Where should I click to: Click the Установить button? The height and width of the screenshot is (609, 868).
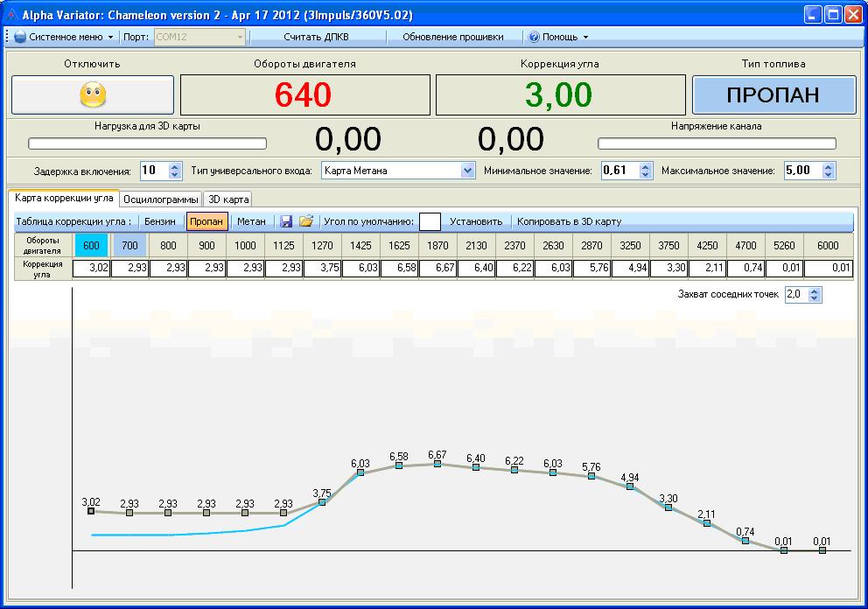(476, 222)
